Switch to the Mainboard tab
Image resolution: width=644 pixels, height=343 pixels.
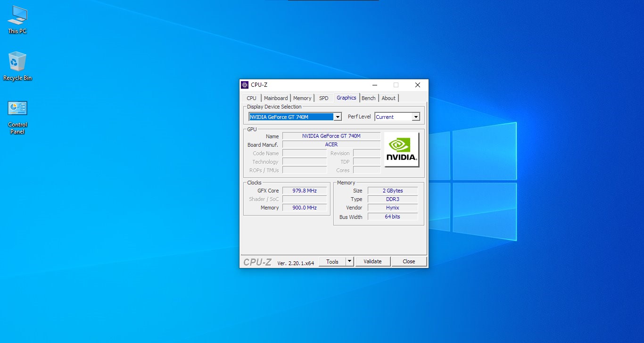[276, 98]
